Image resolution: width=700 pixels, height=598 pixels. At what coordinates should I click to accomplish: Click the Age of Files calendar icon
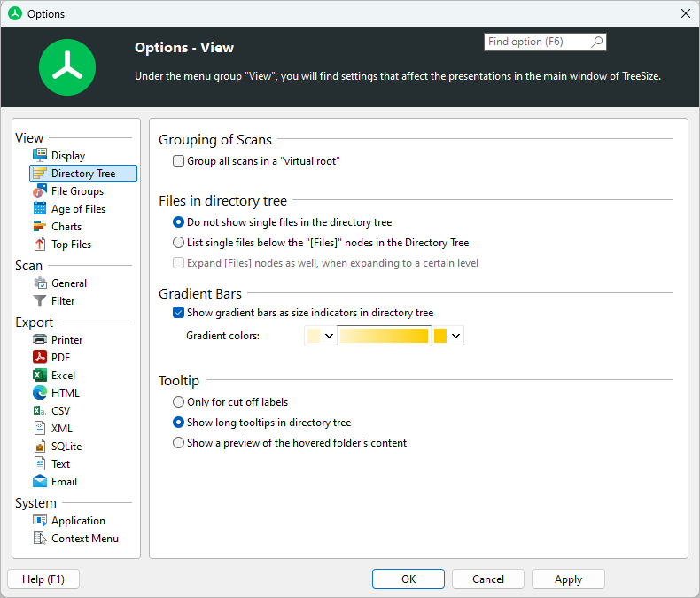point(40,208)
